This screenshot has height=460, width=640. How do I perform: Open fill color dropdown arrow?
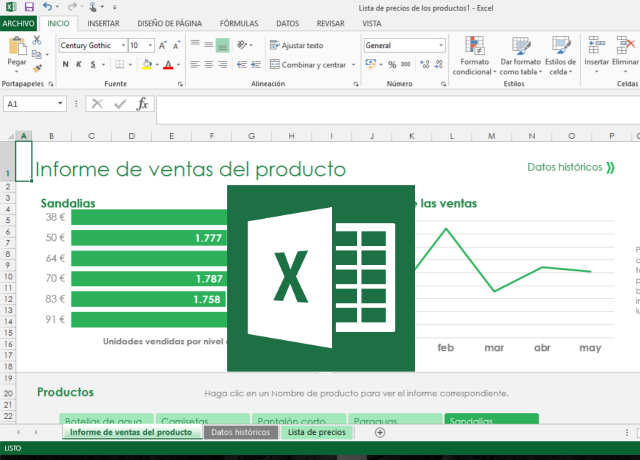[x=157, y=64]
